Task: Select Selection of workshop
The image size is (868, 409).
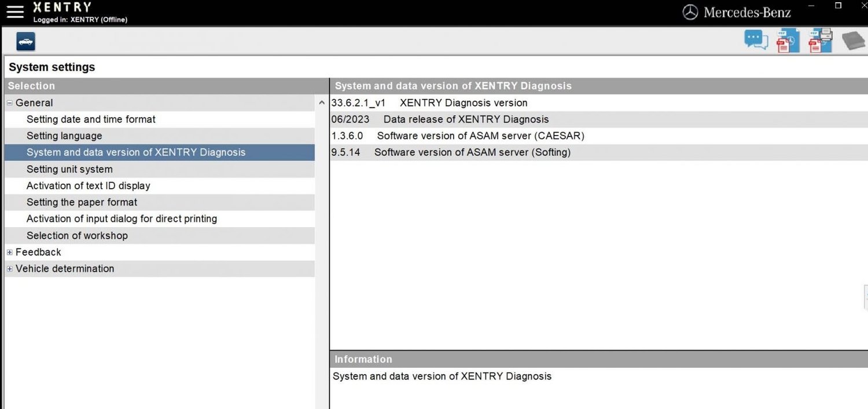Action: click(159, 236)
